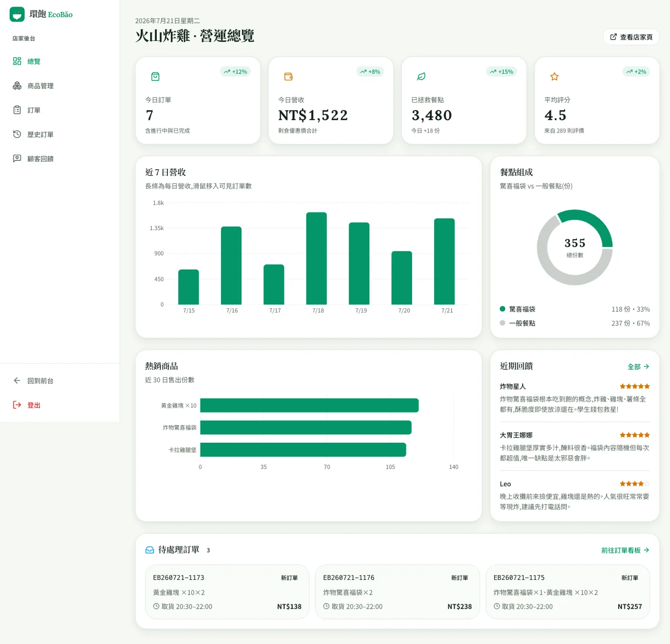The image size is (670, 644).
Task: Click the 3,480 rescued meals value
Action: [x=432, y=115]
